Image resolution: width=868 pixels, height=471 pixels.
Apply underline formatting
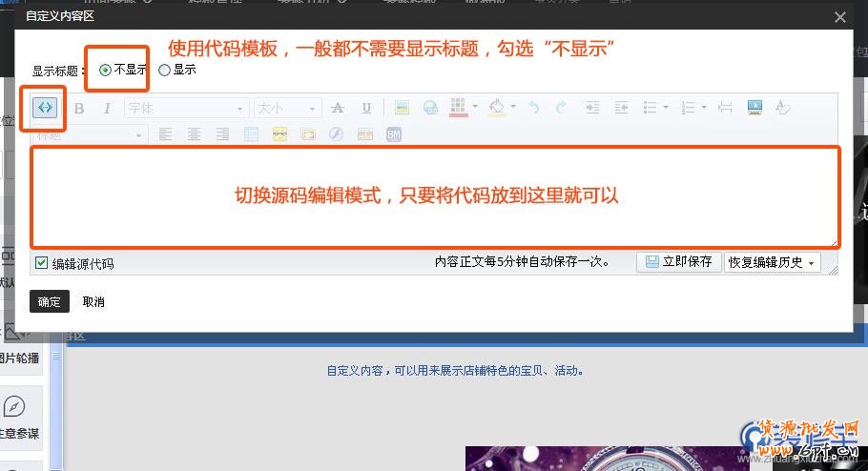coord(366,108)
